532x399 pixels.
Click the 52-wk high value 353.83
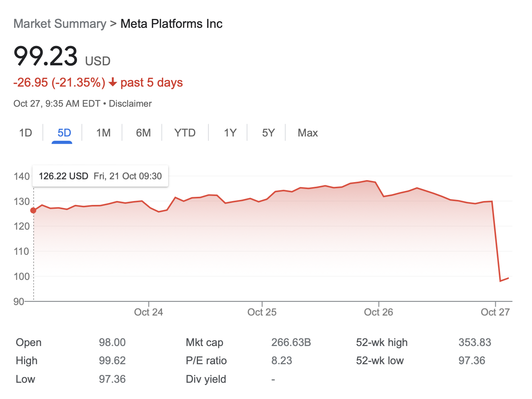pyautogui.click(x=475, y=343)
